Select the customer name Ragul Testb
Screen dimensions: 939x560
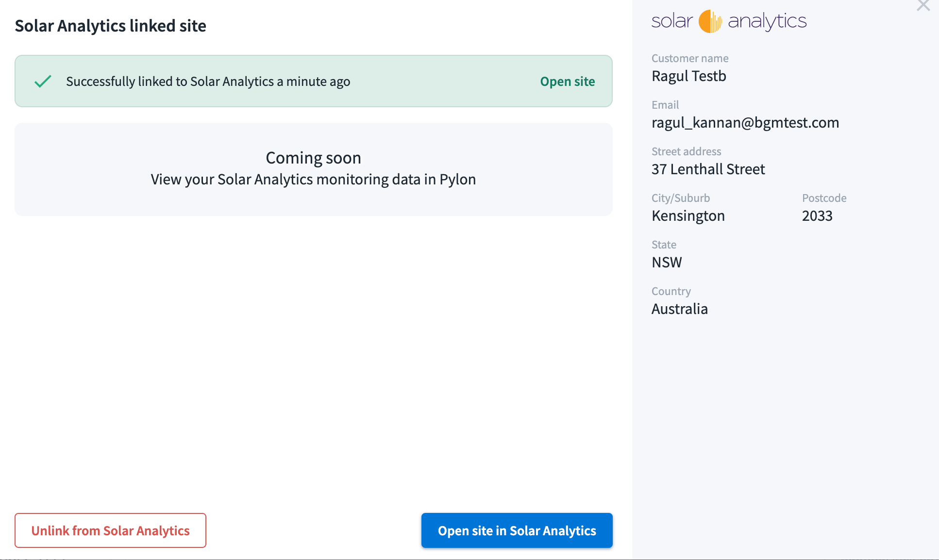click(688, 76)
